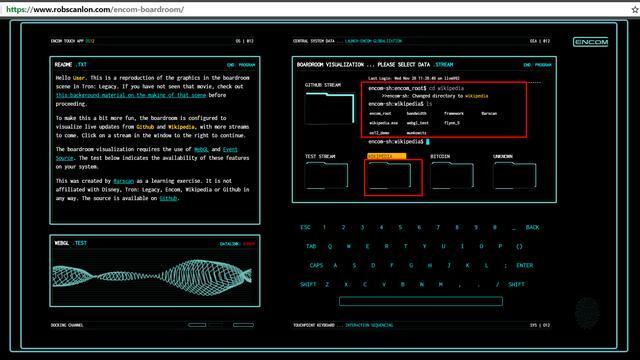Bookmark the page with the star icon
Viewport: 640px width, 360px height.
(635, 9)
